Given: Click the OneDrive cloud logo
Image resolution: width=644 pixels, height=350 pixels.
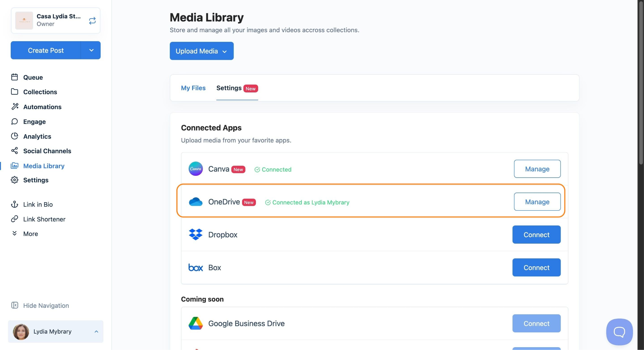Looking at the screenshot, I should [196, 202].
